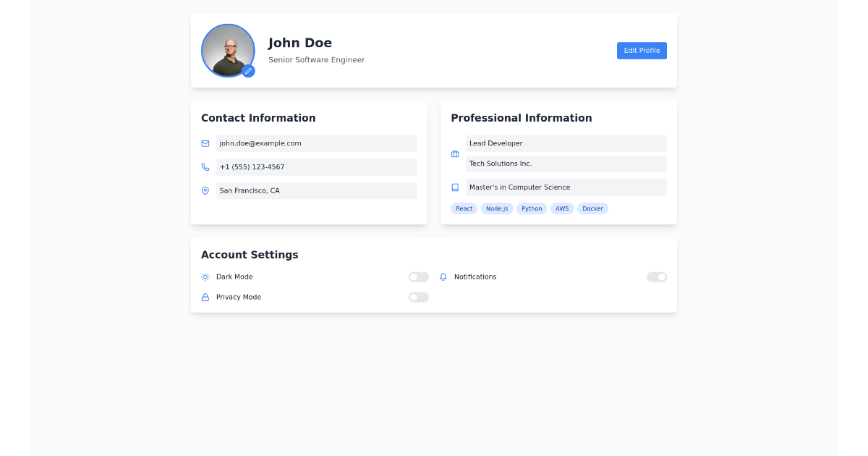The height and width of the screenshot is (456, 868).
Task: Click the education book icon
Action: [454, 187]
